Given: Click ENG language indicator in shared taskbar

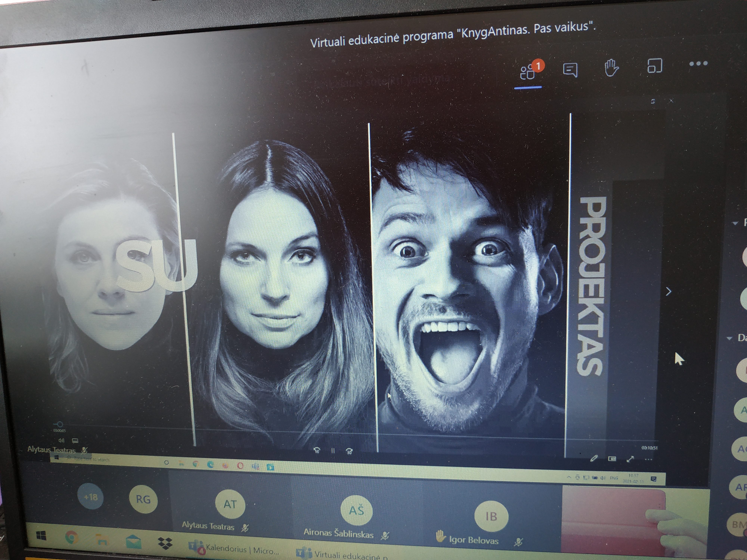Looking at the screenshot, I should click(614, 478).
